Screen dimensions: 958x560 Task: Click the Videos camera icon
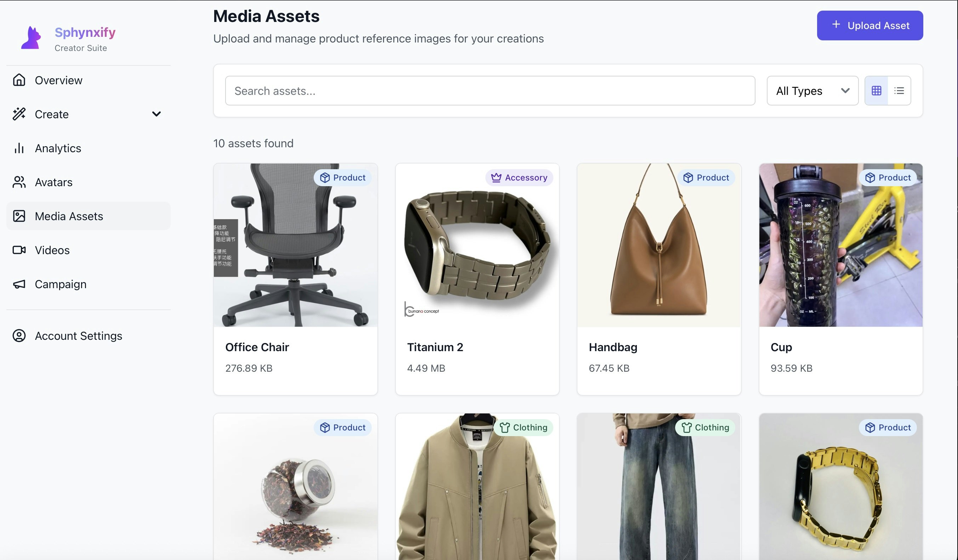(x=19, y=250)
